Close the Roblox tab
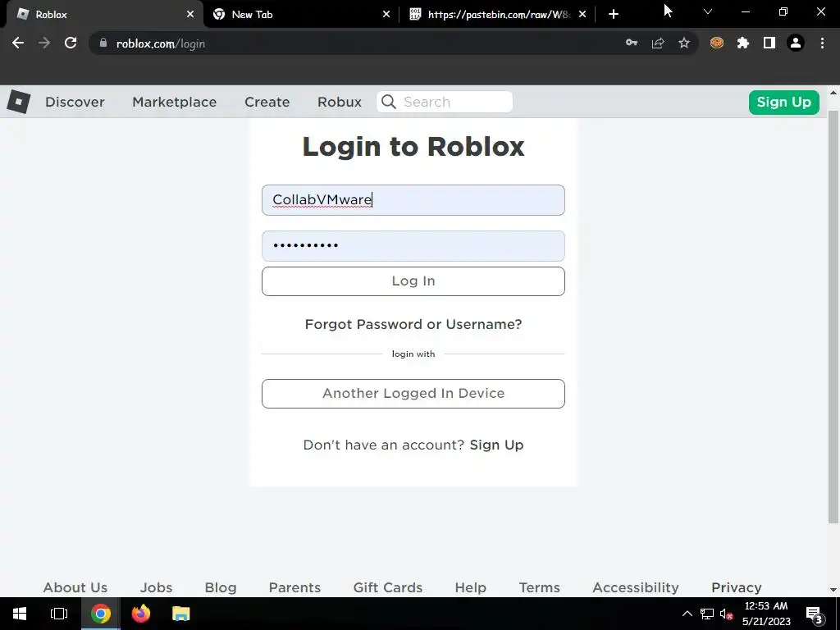The height and width of the screenshot is (630, 840). [190, 15]
